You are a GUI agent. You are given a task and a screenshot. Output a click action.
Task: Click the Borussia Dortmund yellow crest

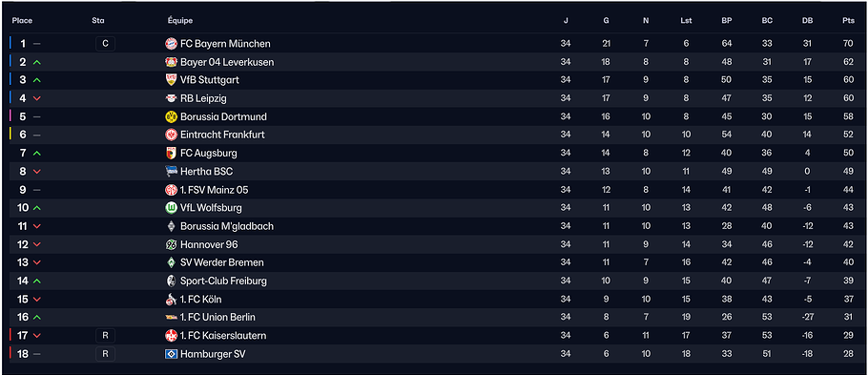coord(171,116)
